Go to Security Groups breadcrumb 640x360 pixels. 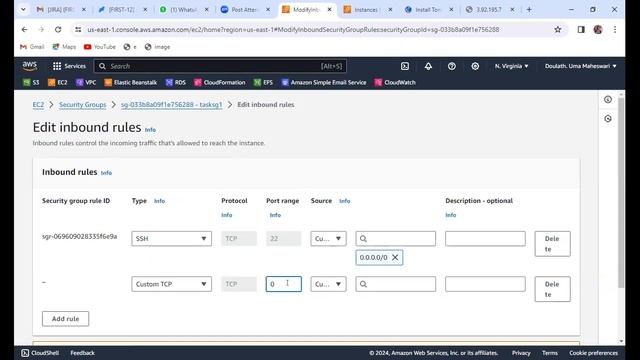pos(82,105)
